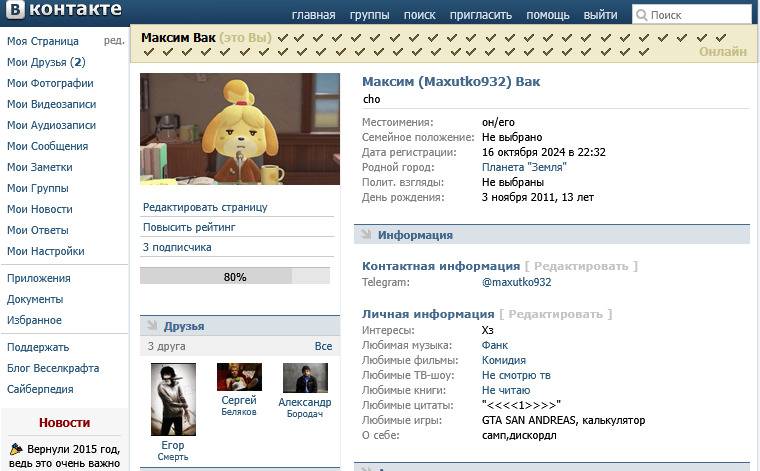Viewport: 760px width, 471px height.
Task: Click the Онлайн status text
Action: click(x=723, y=51)
